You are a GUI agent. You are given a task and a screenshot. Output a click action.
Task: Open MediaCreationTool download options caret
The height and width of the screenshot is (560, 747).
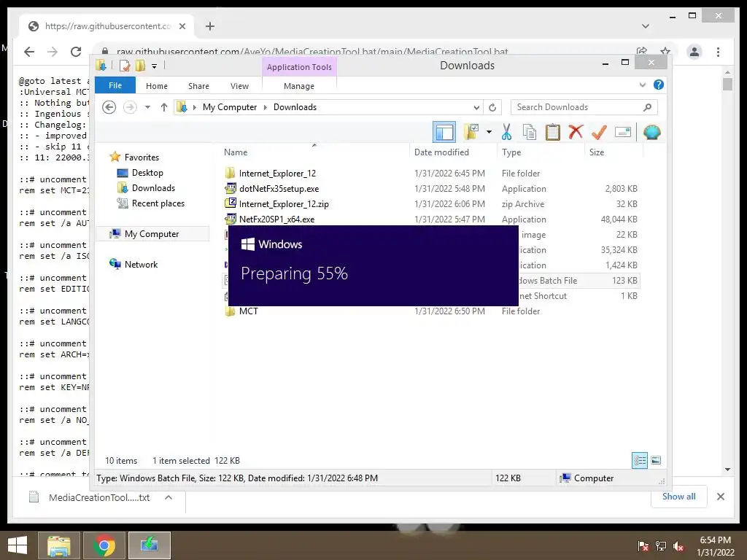click(169, 497)
